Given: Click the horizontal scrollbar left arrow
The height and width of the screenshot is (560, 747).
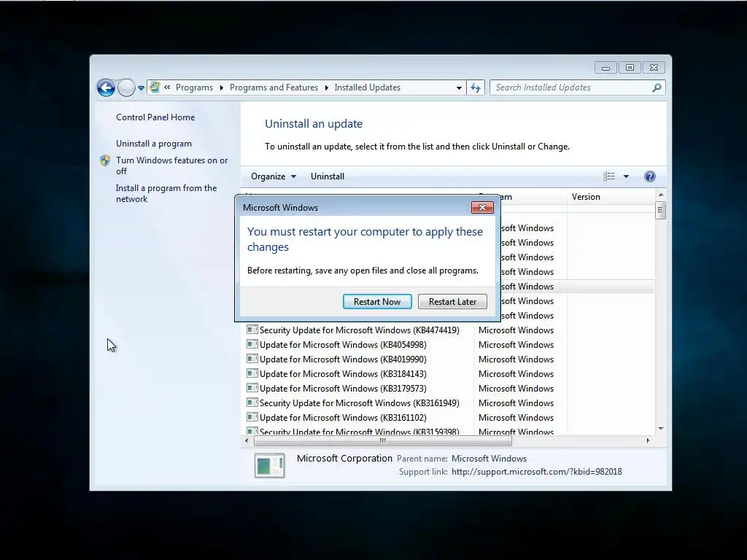Looking at the screenshot, I should click(247, 440).
